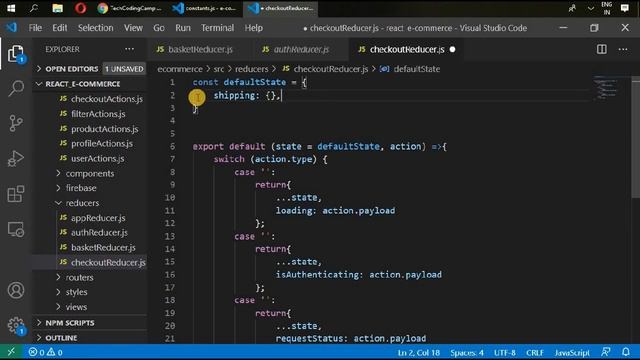Change file encoding UTF-8

(504, 352)
